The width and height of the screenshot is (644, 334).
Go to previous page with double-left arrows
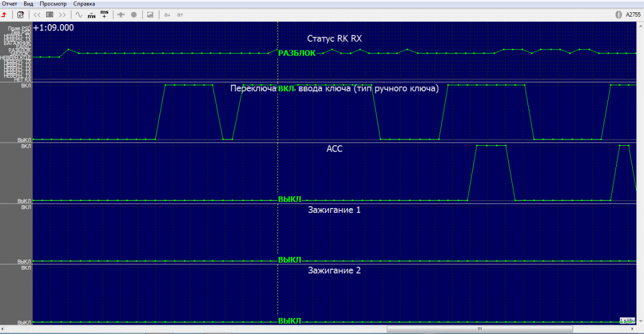(36, 14)
